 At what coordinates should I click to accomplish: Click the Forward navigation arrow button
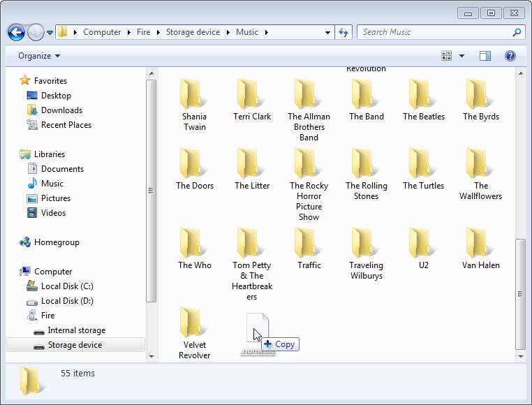36,33
